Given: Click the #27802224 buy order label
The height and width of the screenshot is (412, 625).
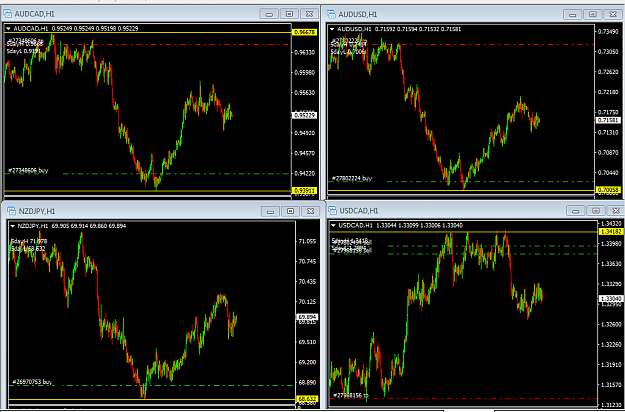Looking at the screenshot, I should point(352,179).
